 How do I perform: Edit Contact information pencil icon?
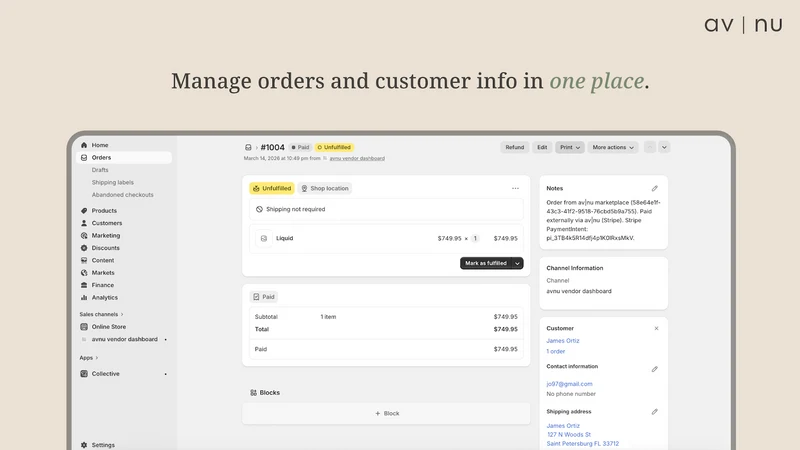click(x=655, y=369)
